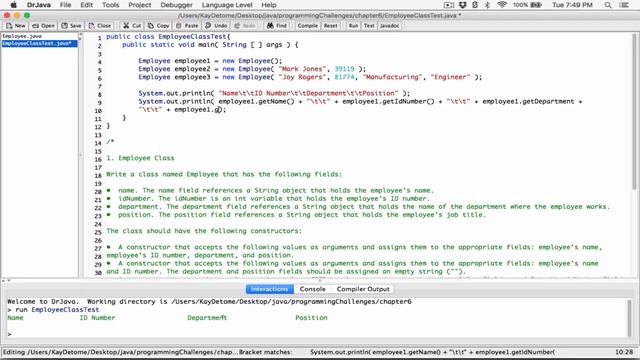Run unit tests with the Test button
This screenshot has height=360, width=640.
369,26
